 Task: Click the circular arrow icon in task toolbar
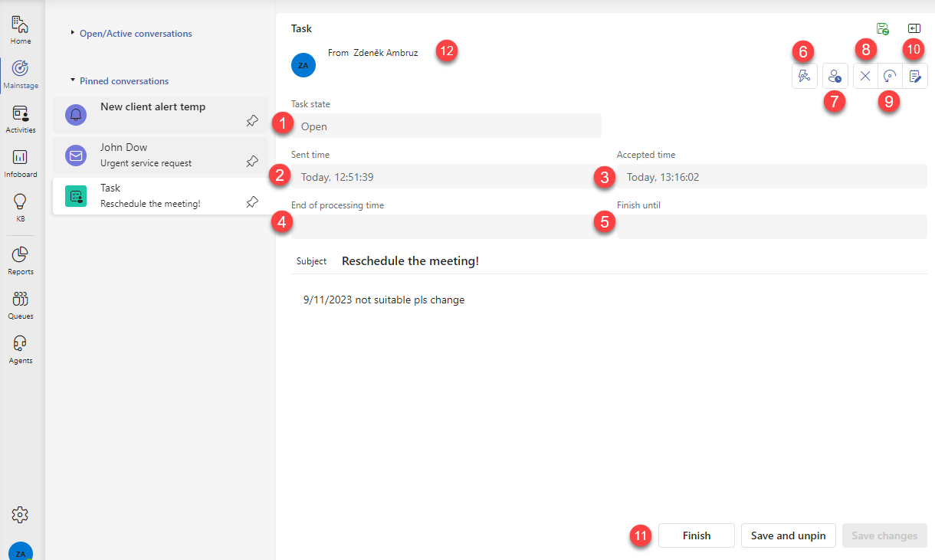click(890, 76)
